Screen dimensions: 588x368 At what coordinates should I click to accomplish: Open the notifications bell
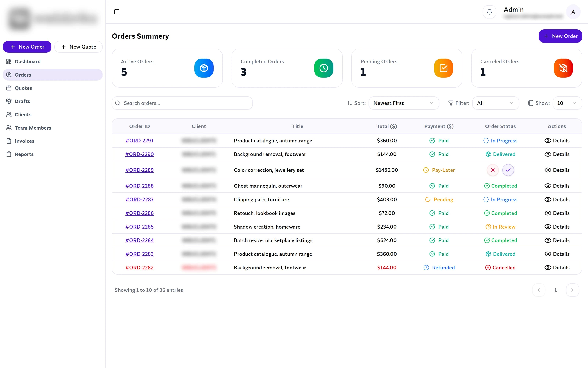point(489,12)
